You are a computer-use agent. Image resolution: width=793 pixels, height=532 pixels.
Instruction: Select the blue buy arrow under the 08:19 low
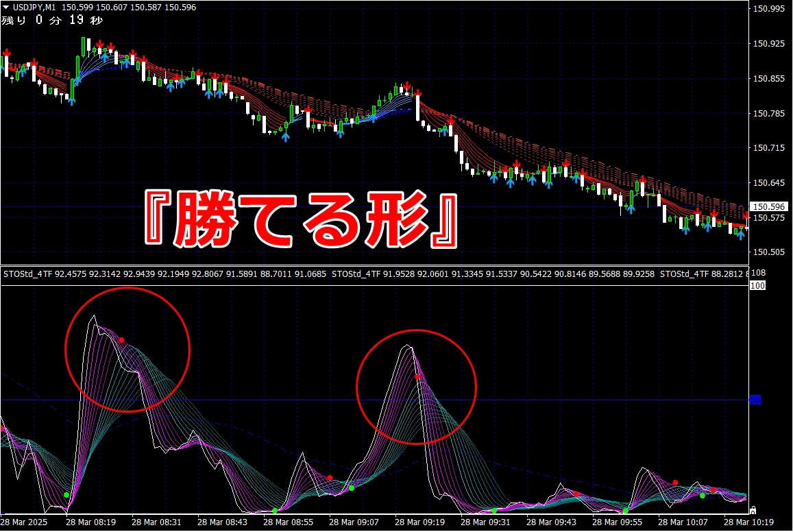coord(71,100)
